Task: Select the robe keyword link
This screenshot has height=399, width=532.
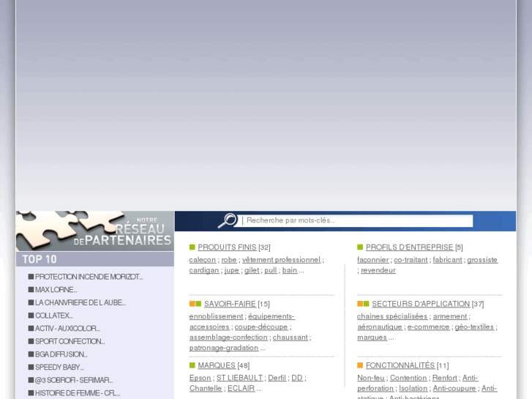Action: 229,260
